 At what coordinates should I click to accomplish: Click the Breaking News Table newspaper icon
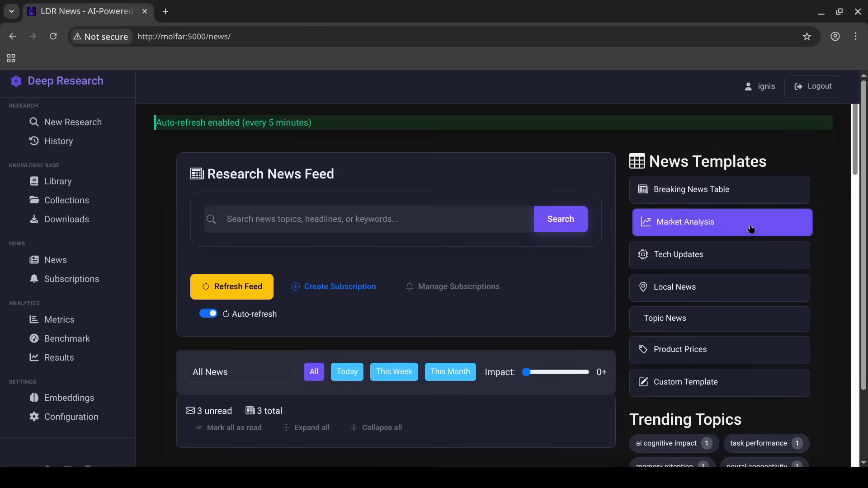coord(643,189)
